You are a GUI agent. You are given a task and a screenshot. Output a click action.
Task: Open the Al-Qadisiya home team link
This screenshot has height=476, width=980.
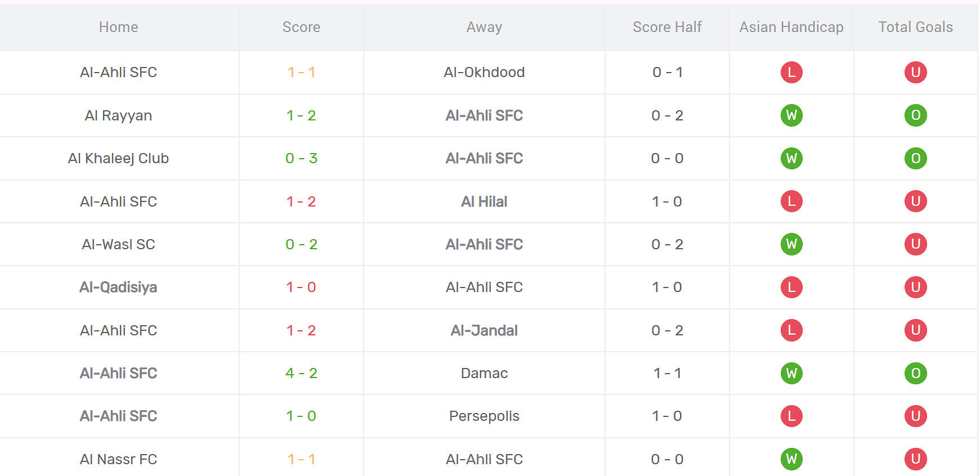coord(118,287)
